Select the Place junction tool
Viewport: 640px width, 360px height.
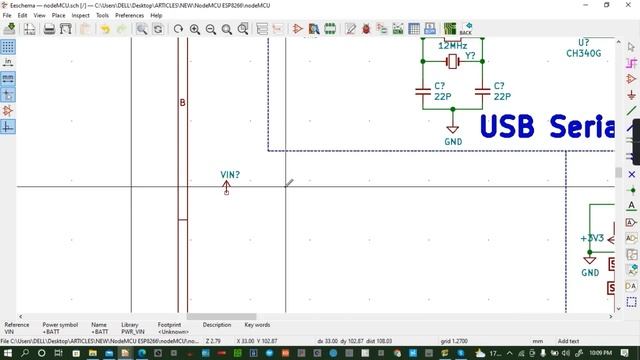click(x=631, y=190)
